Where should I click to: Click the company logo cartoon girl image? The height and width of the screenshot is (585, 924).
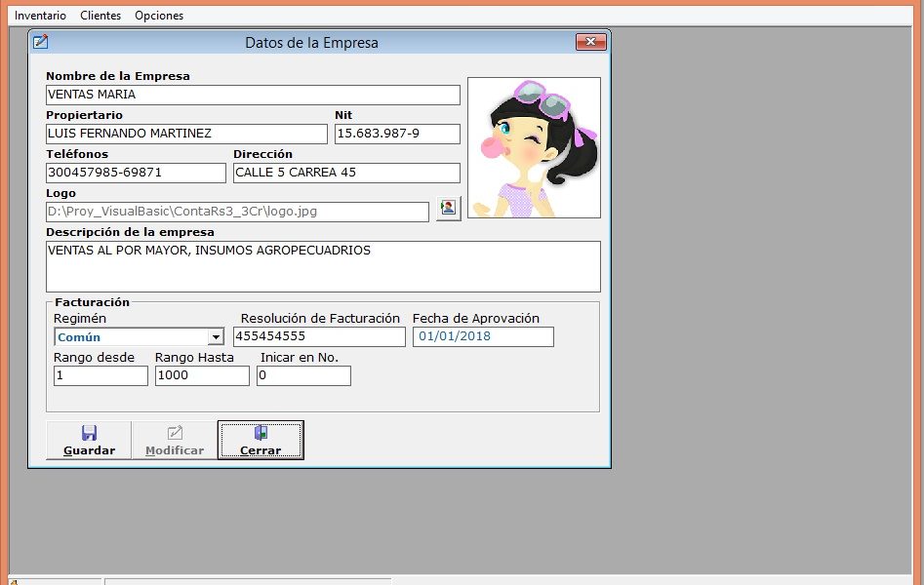[534, 147]
